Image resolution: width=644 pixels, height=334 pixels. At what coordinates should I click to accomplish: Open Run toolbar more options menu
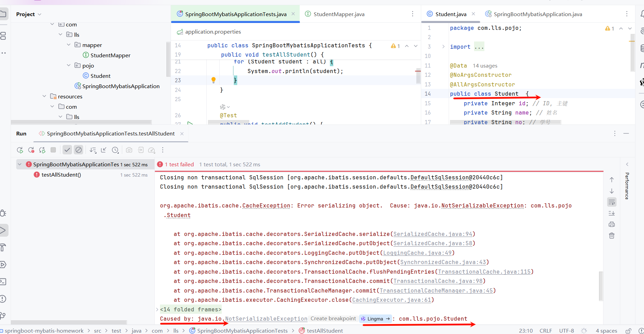[x=163, y=150]
